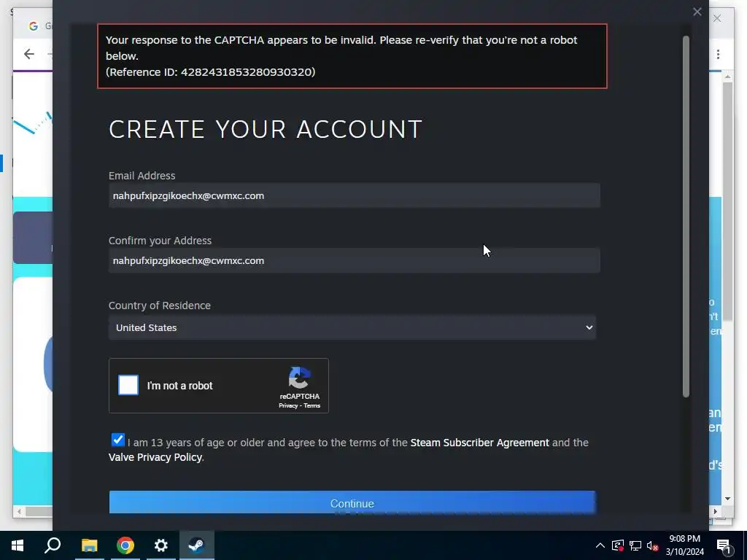Click the Email Address input field
Viewport: 747px width, 560px height.
click(354, 195)
